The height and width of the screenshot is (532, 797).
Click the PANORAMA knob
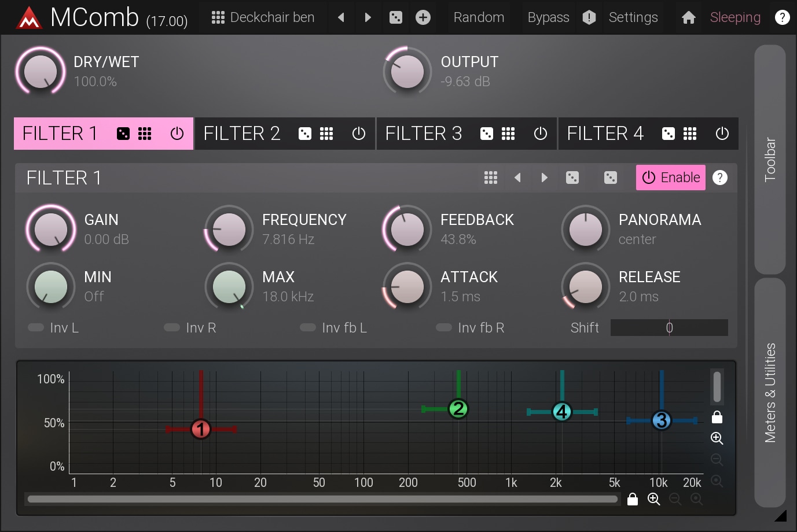click(586, 229)
